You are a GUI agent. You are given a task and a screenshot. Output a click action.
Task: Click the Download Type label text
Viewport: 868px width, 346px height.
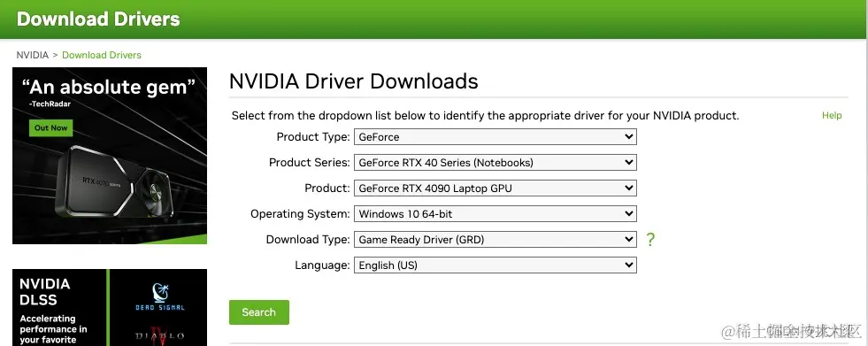[x=308, y=240]
